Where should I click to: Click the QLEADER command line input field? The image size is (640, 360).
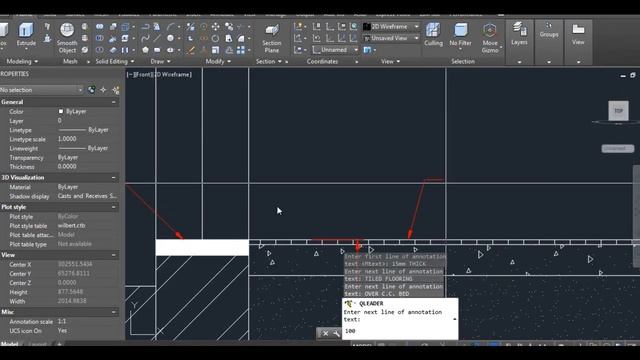point(400,331)
